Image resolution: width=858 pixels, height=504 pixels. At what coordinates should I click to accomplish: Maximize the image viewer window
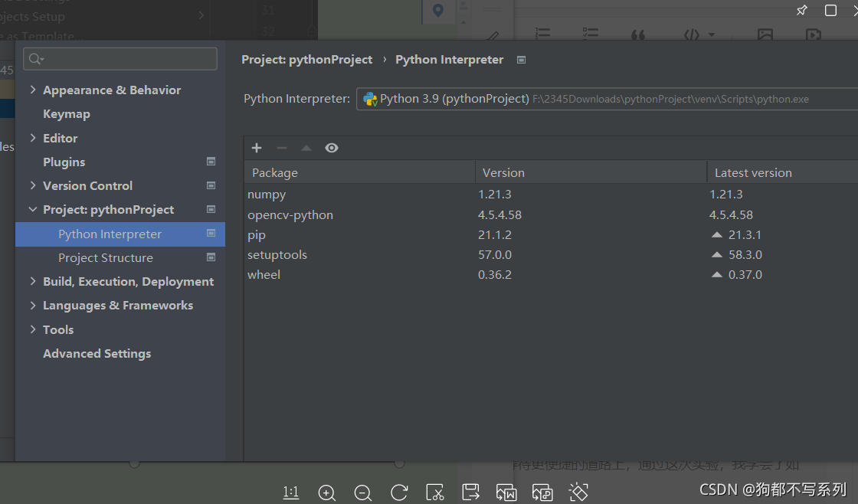830,10
